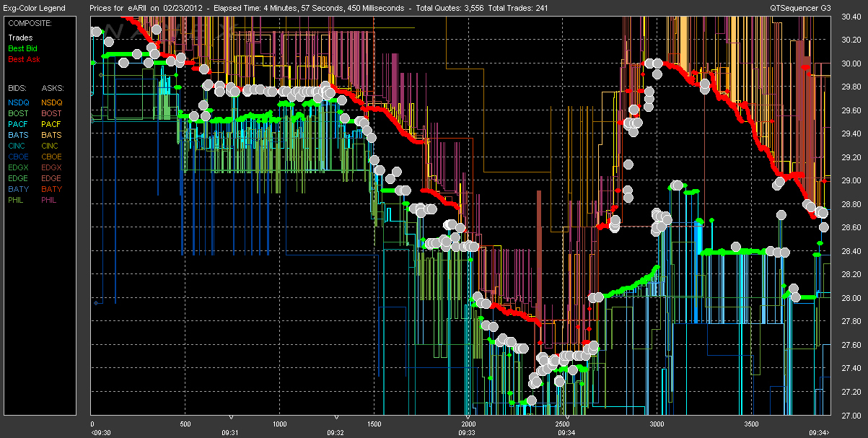The image size is (868, 438).
Task: Click triangle marker above 09:31 label
Action: (230, 417)
